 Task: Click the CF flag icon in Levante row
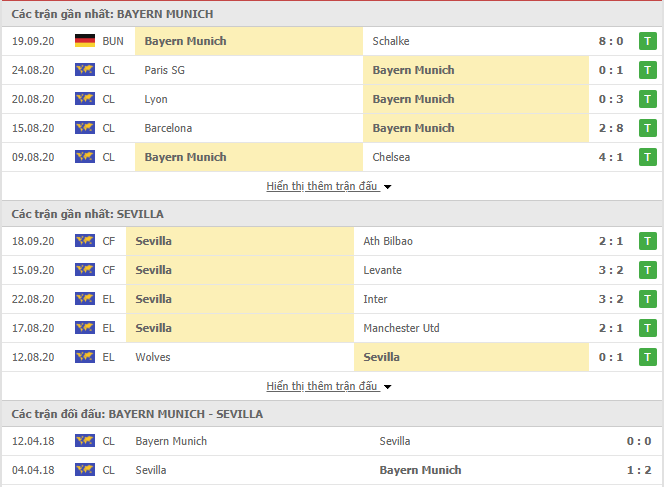pyautogui.click(x=85, y=270)
